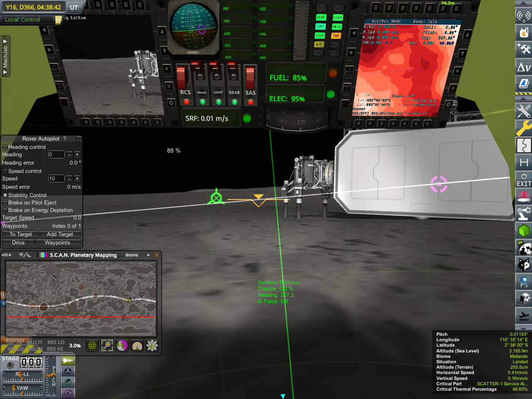This screenshot has width=532, height=399.
Task: Click the H-bar toolbar icon
Action: [524, 163]
